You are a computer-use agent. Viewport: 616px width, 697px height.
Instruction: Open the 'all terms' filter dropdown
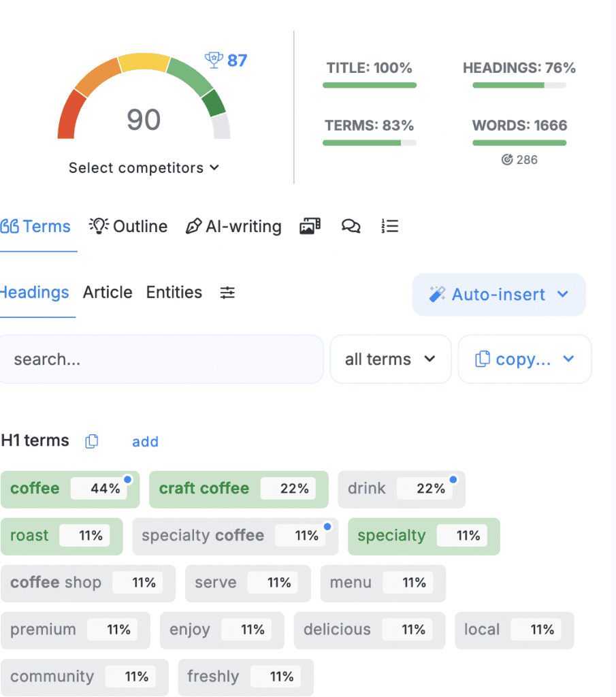click(390, 359)
